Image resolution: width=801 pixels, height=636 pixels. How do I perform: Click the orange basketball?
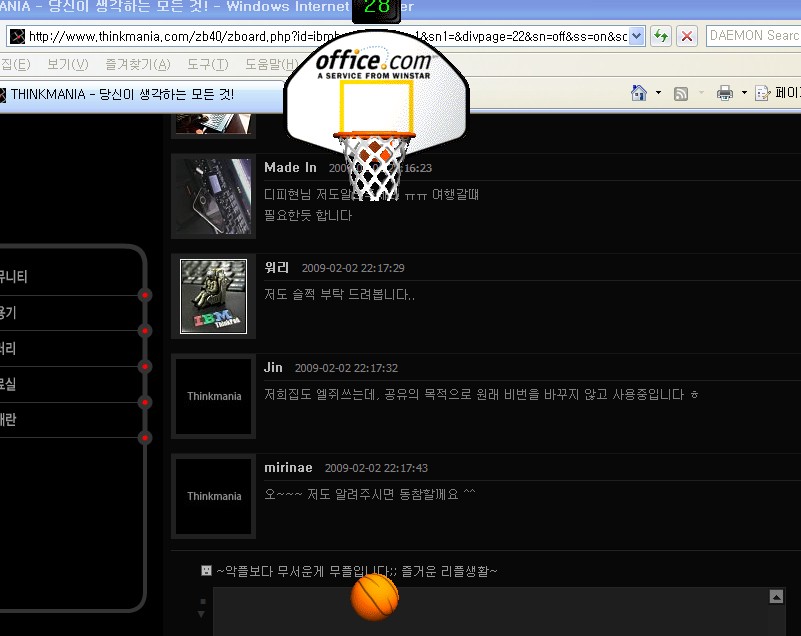pyautogui.click(x=374, y=597)
